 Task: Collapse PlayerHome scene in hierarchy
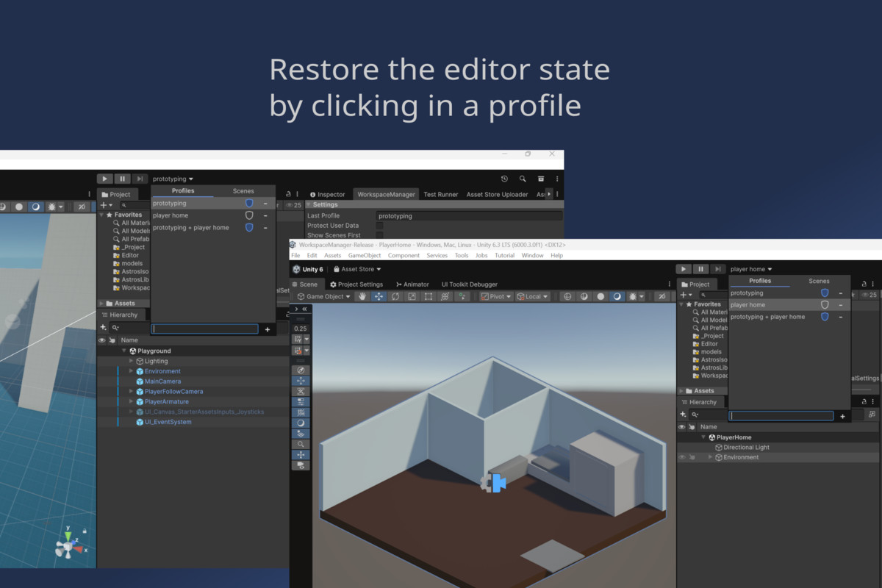coord(703,437)
